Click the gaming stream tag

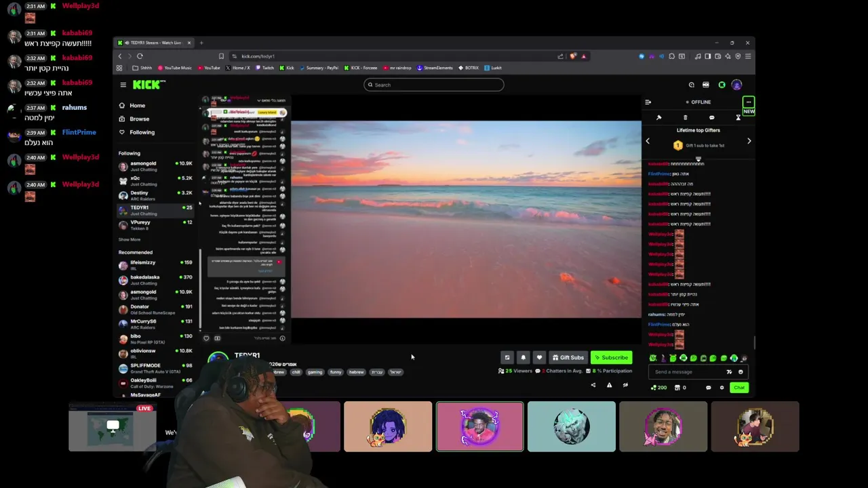315,372
